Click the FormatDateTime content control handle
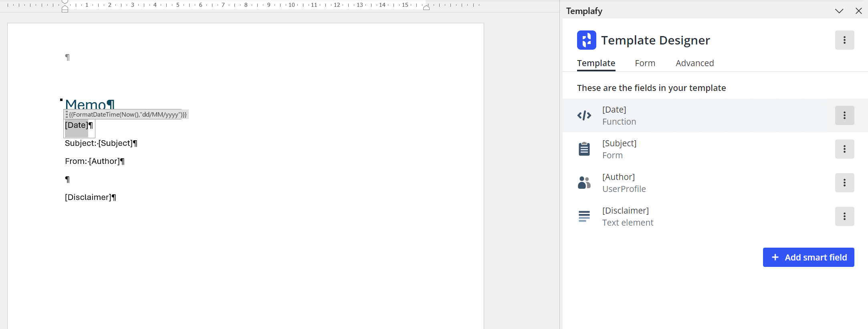This screenshot has height=329, width=868. 67,115
